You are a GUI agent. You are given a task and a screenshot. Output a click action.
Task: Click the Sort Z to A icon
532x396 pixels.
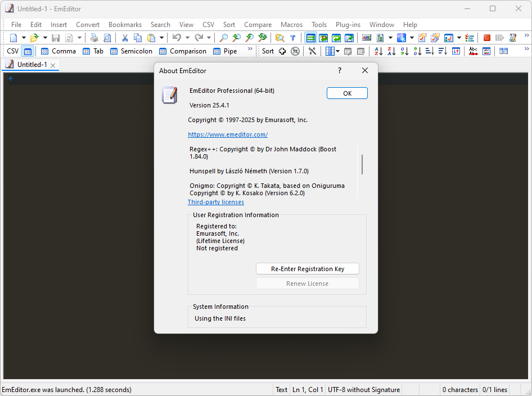point(391,51)
